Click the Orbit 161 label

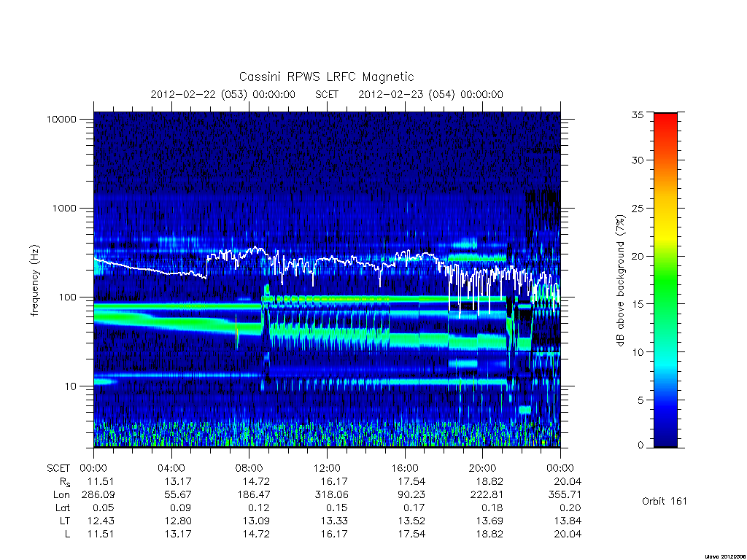coord(665,501)
